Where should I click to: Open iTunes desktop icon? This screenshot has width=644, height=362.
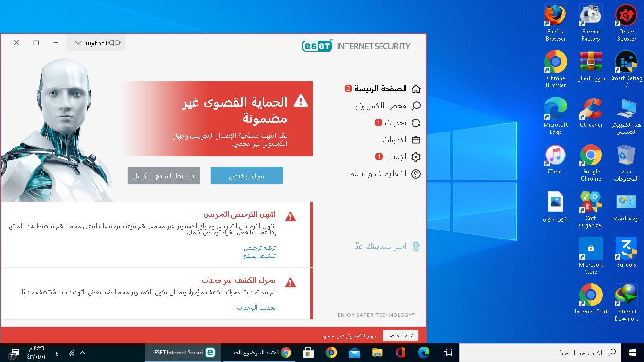(555, 159)
